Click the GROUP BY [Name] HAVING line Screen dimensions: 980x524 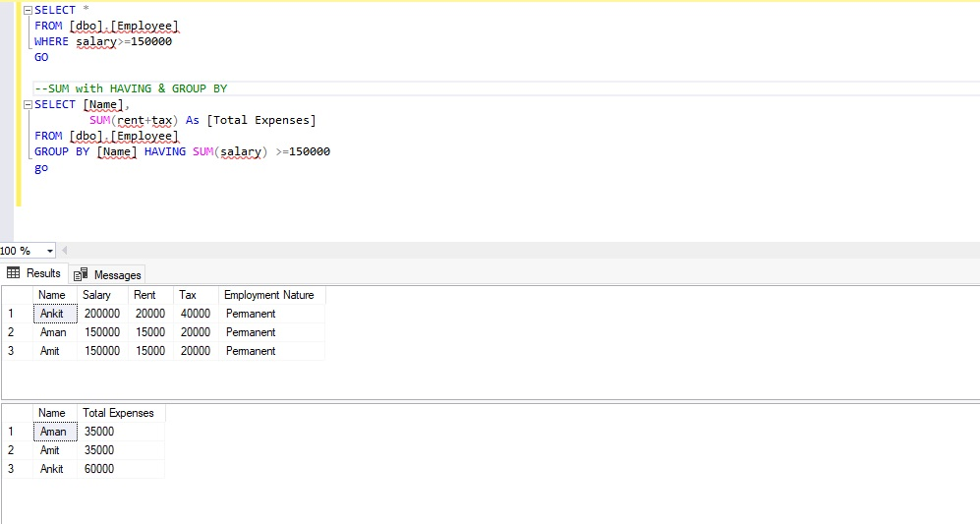click(182, 152)
